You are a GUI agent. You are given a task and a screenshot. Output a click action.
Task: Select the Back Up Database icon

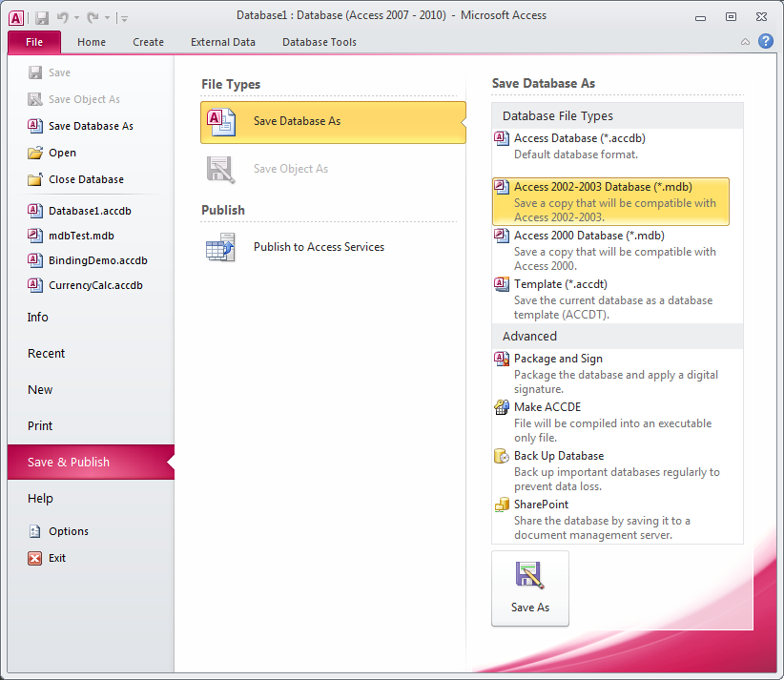coord(502,456)
